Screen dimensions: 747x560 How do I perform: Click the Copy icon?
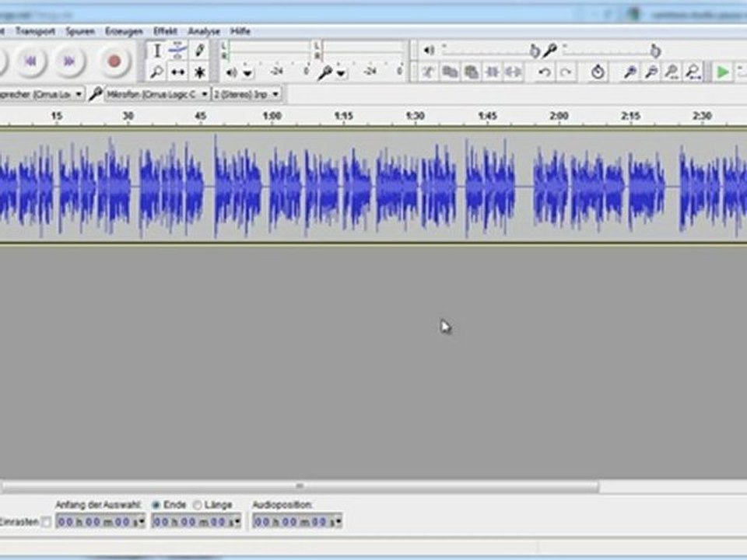click(x=449, y=72)
